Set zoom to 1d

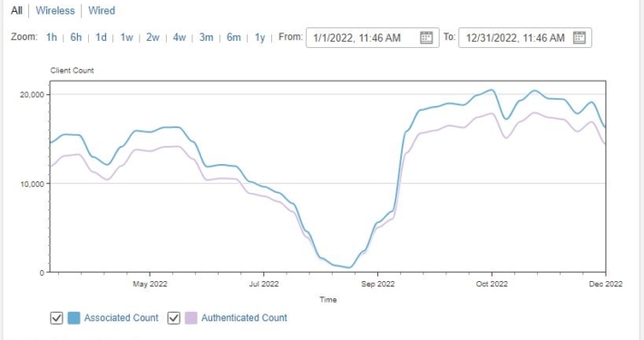[x=101, y=37]
